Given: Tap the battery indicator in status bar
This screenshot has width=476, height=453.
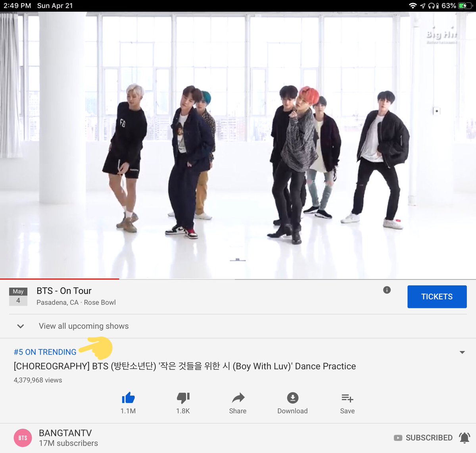Looking at the screenshot, I should coord(464,6).
